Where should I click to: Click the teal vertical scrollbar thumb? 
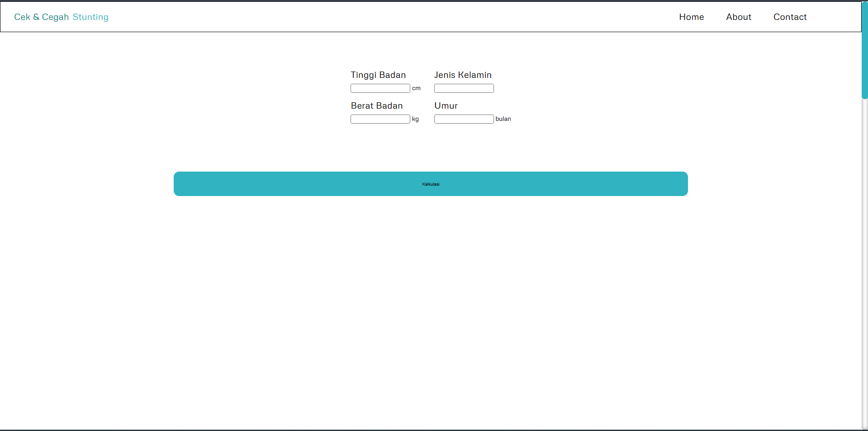point(864,50)
